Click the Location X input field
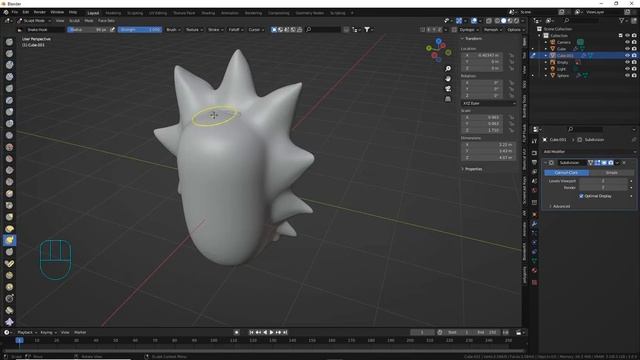 pyautogui.click(x=482, y=55)
